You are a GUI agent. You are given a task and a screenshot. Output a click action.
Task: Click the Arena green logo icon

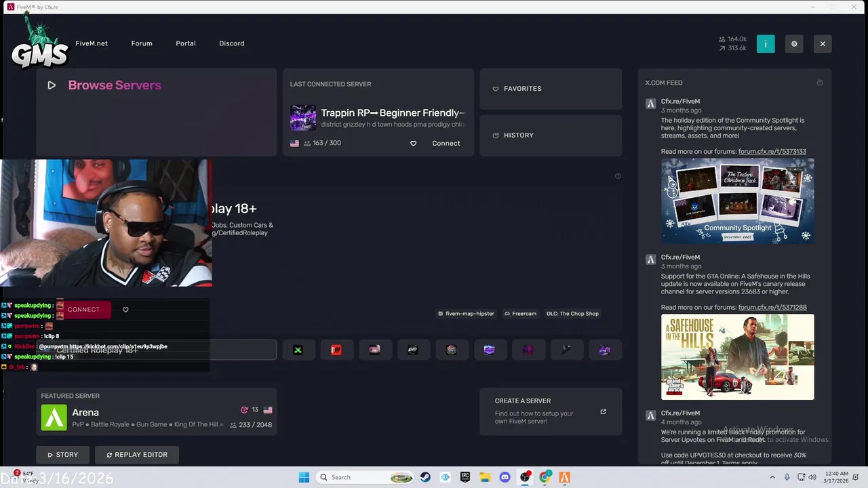54,418
